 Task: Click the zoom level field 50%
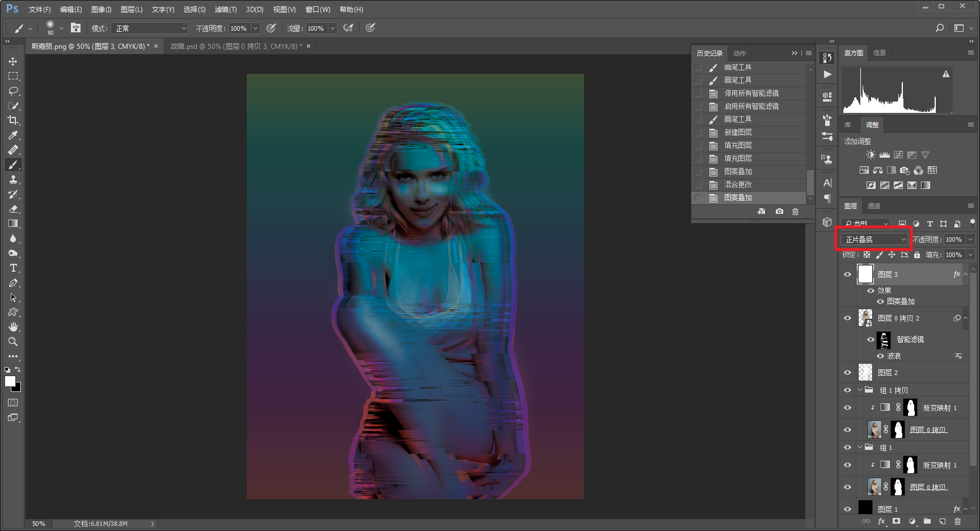(39, 524)
